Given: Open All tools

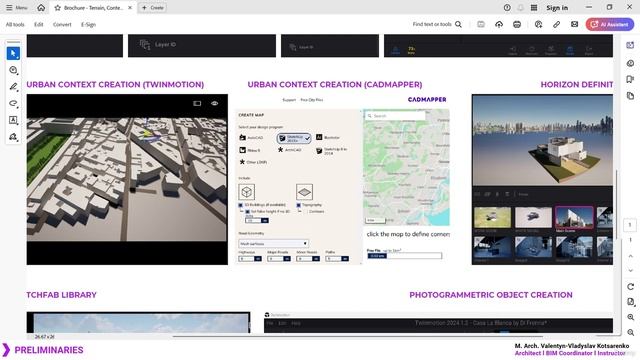Looking at the screenshot, I should click(15, 24).
